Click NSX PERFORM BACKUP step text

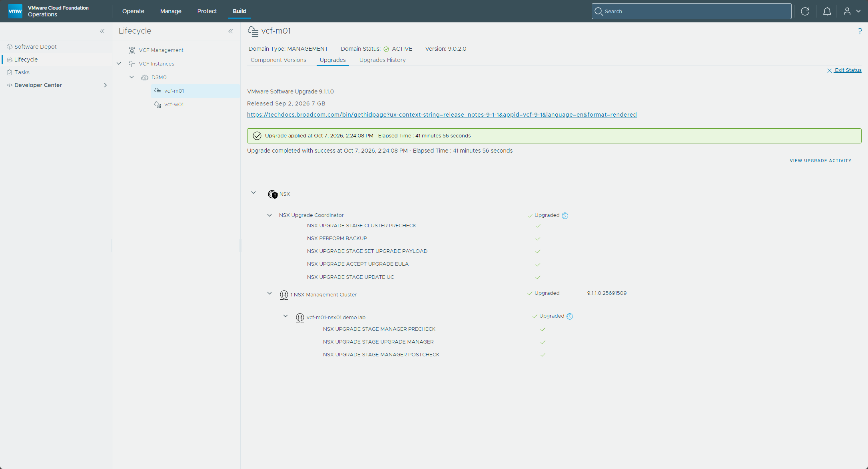coord(337,238)
